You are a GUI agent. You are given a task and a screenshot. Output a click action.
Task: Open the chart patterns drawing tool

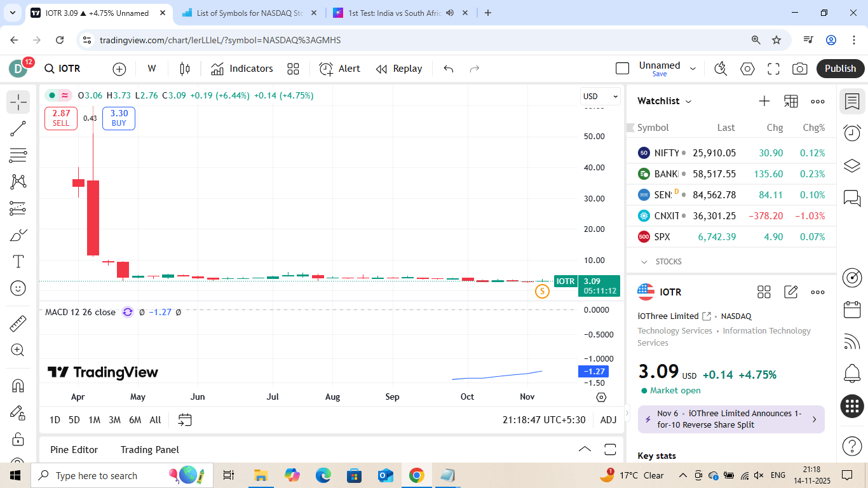pyautogui.click(x=18, y=182)
